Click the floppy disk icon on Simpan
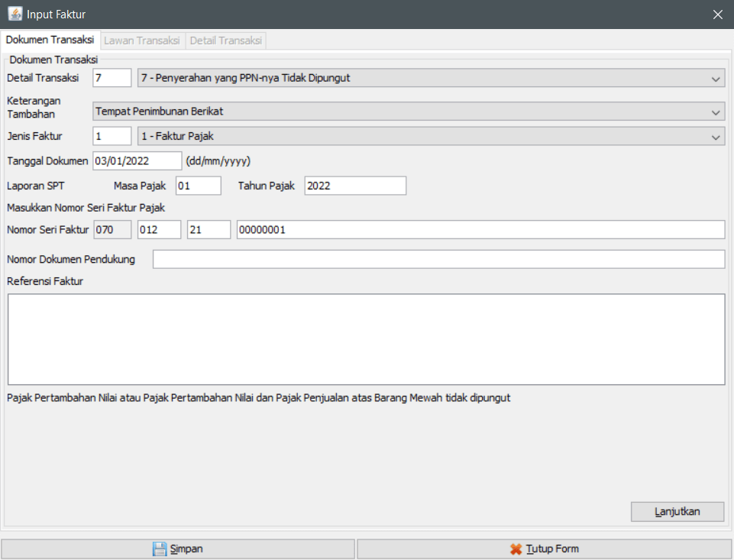The image size is (734, 560). point(160,549)
